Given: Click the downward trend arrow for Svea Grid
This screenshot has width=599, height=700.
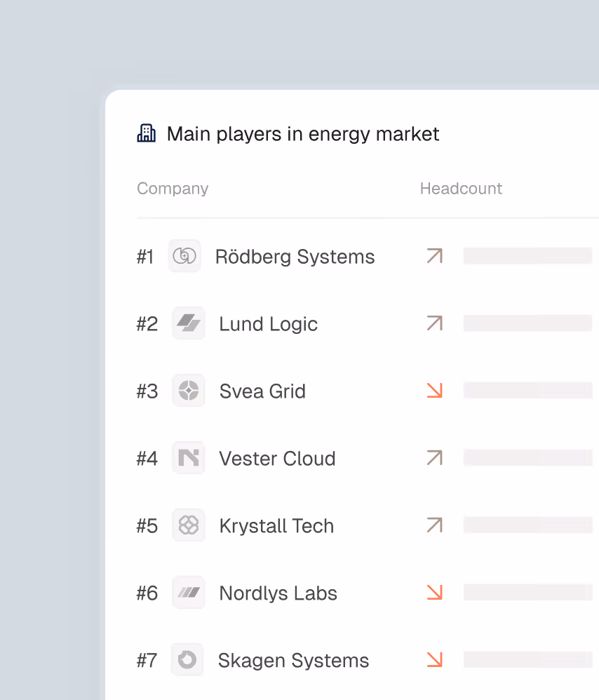Looking at the screenshot, I should (x=435, y=390).
